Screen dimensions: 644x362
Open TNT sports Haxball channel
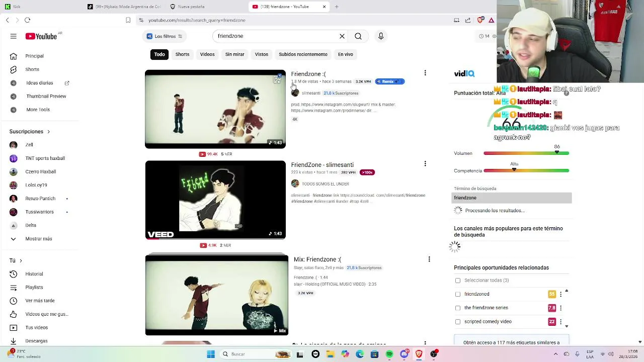[x=45, y=158]
